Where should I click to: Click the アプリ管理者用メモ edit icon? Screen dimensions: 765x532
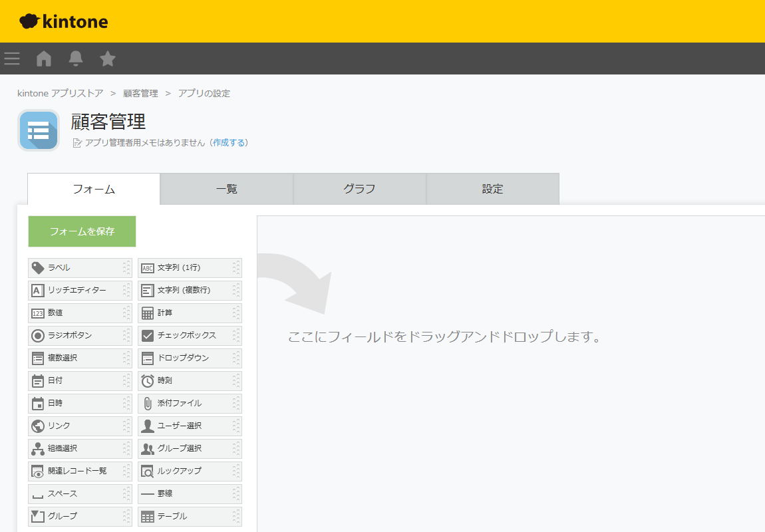click(77, 143)
